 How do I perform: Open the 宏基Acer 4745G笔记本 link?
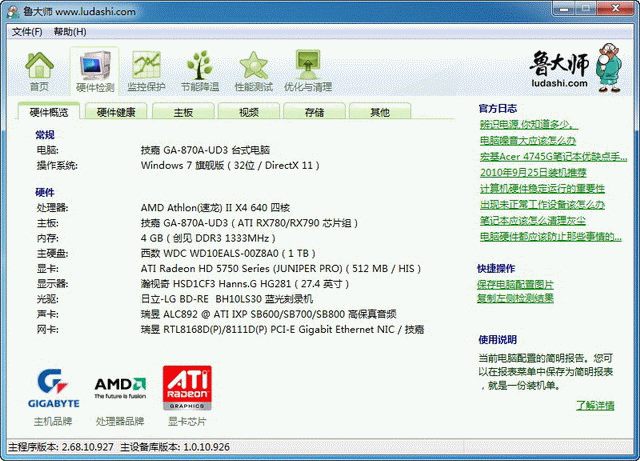[x=553, y=156]
